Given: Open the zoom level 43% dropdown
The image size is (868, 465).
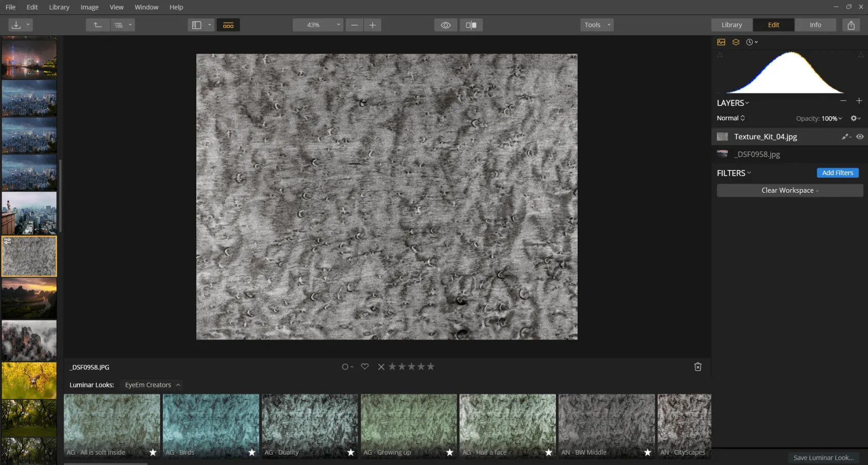Looking at the screenshot, I should (x=318, y=25).
